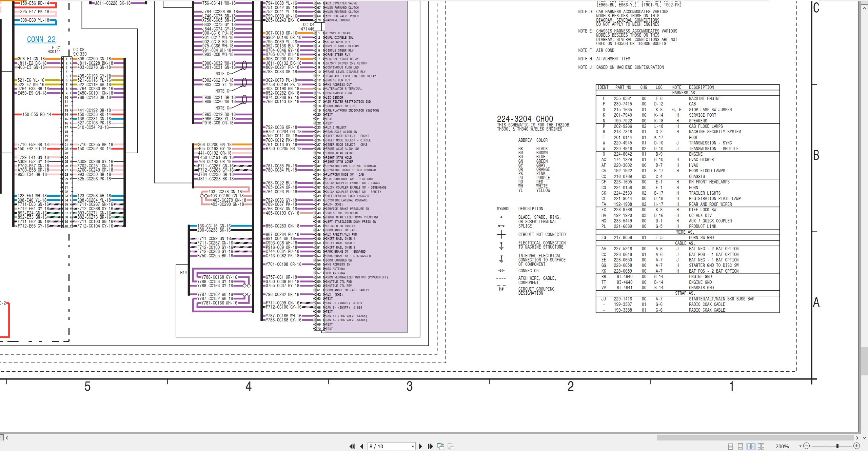Switch to single page layout
The image size is (868, 451).
[731, 447]
